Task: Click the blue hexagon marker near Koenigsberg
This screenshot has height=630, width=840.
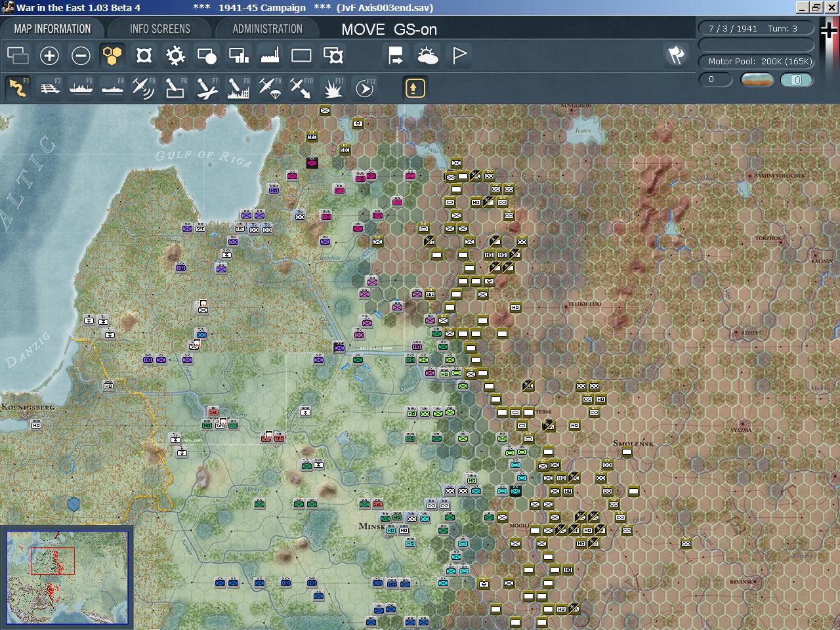Action: [73, 504]
